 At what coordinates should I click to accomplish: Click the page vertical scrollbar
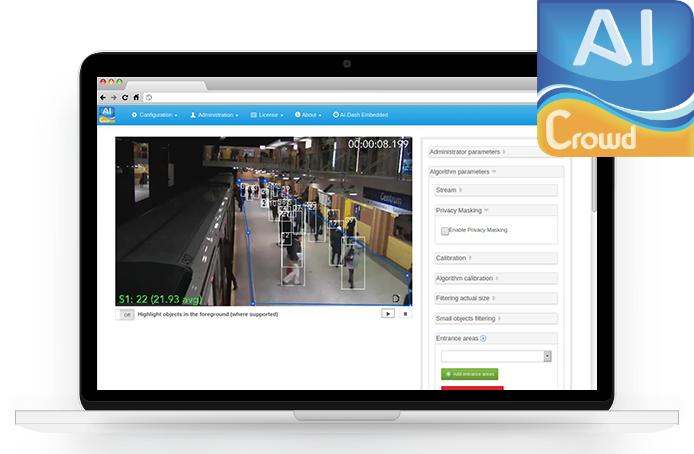click(594, 186)
